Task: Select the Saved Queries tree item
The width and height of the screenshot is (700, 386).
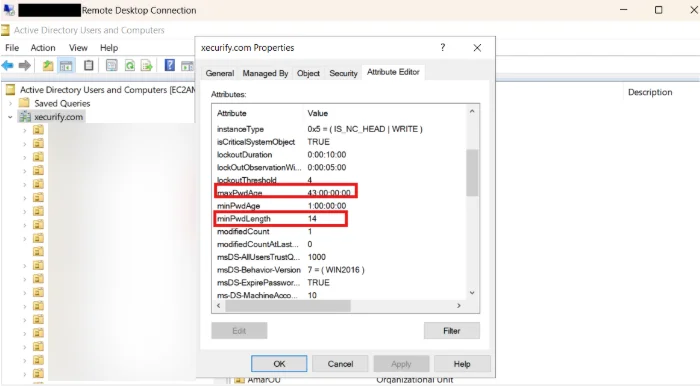Action: (62, 103)
